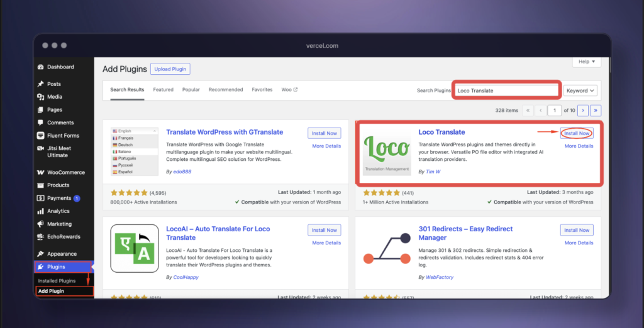Install Translate WordPress with GTranslate
This screenshot has width=644, height=328.
tap(325, 133)
